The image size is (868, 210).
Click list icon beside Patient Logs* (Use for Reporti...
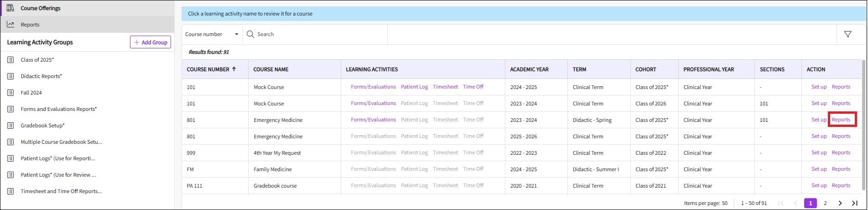pyautogui.click(x=11, y=158)
